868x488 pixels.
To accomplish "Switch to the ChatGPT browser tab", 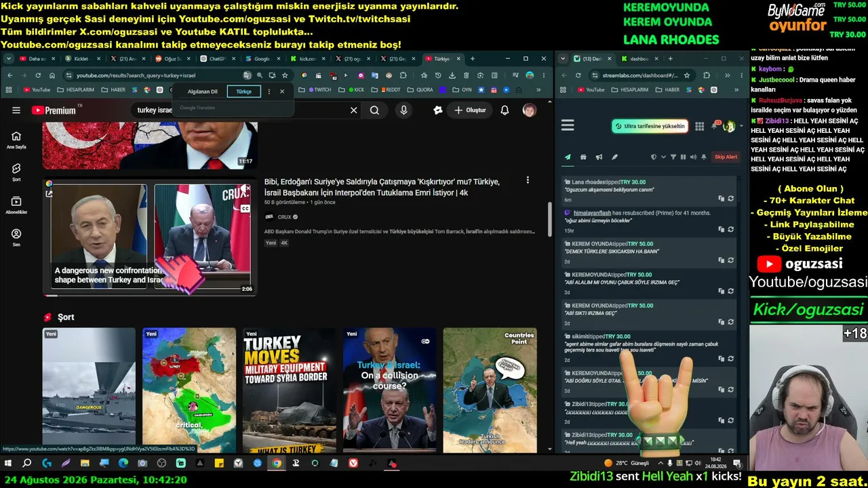I will (x=218, y=59).
